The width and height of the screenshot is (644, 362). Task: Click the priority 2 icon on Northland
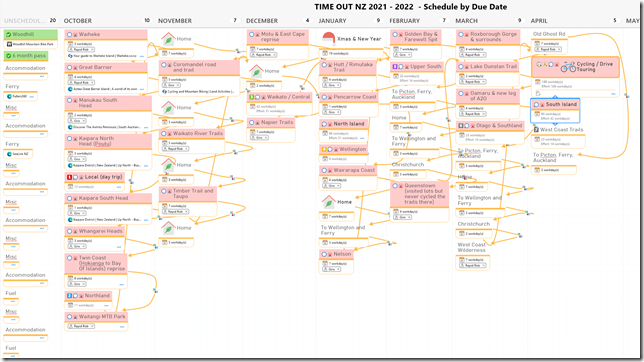coord(69,296)
